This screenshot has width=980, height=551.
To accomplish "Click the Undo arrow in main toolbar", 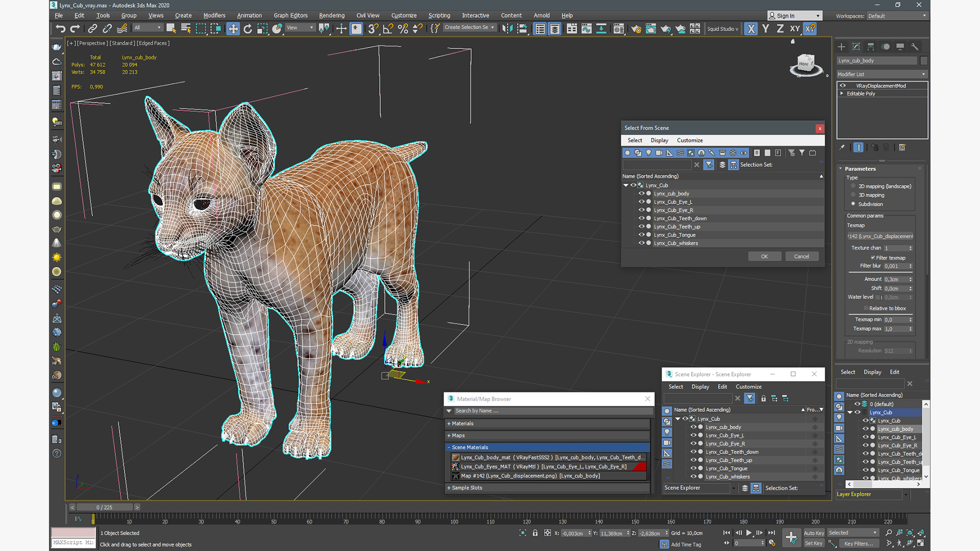I will [x=61, y=29].
